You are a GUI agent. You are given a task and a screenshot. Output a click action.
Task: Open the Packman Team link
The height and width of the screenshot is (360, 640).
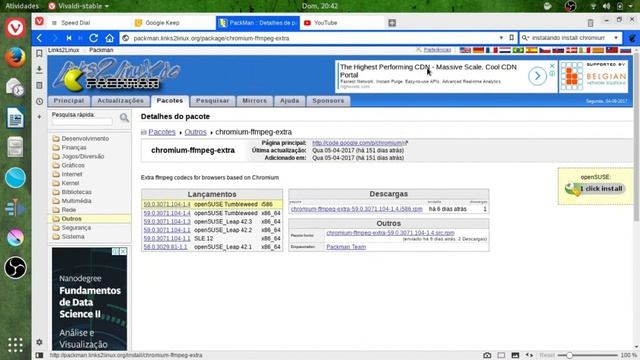click(346, 247)
